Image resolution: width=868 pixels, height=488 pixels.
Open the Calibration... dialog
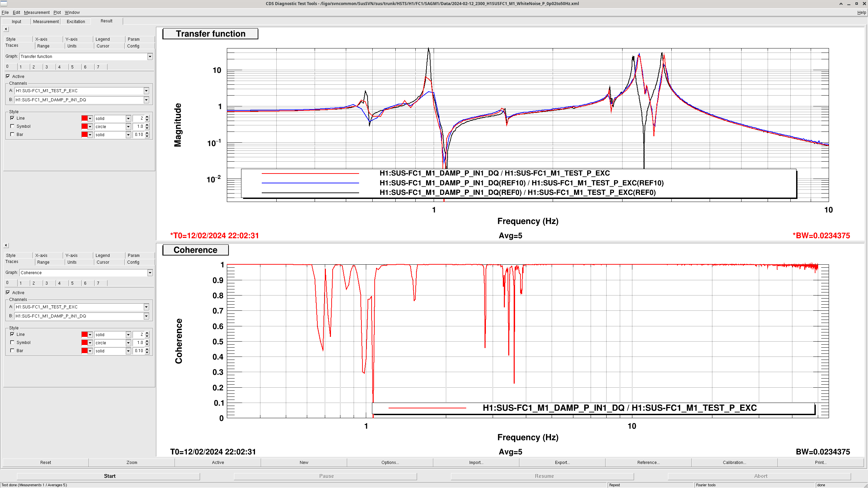tap(734, 463)
